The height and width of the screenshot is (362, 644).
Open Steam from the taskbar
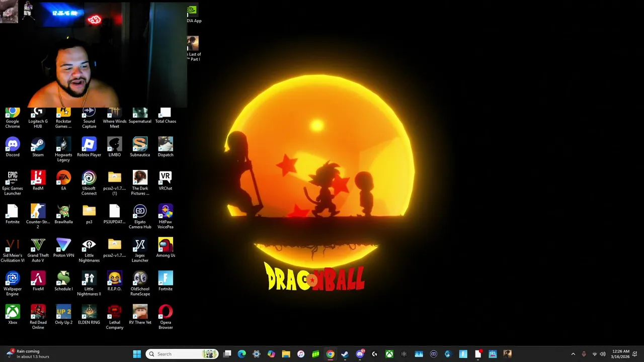(345, 354)
